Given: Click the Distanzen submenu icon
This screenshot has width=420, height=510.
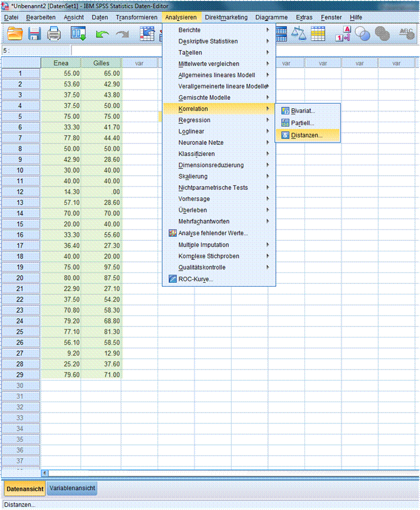Looking at the screenshot, I should (285, 135).
